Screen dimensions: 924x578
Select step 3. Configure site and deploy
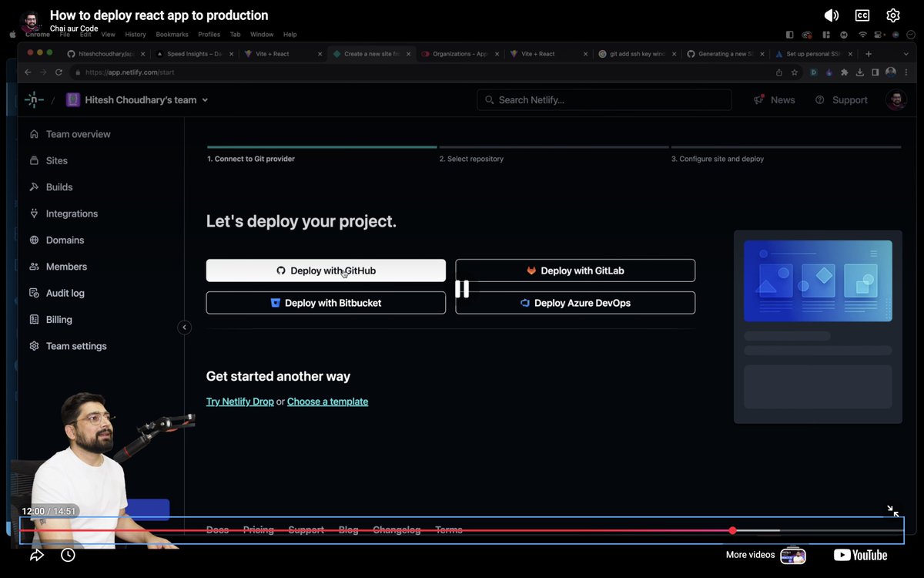pos(718,159)
